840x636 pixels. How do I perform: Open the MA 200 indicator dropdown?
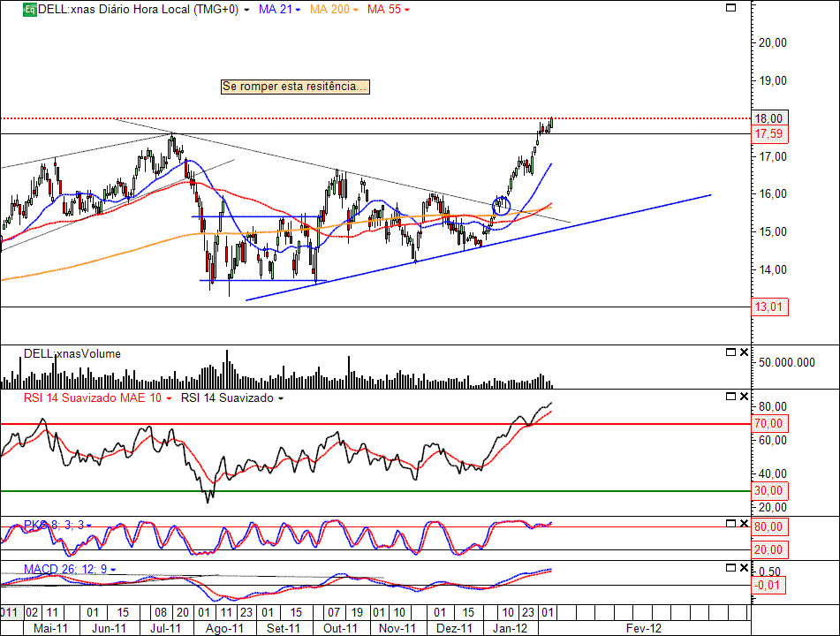tap(355, 11)
